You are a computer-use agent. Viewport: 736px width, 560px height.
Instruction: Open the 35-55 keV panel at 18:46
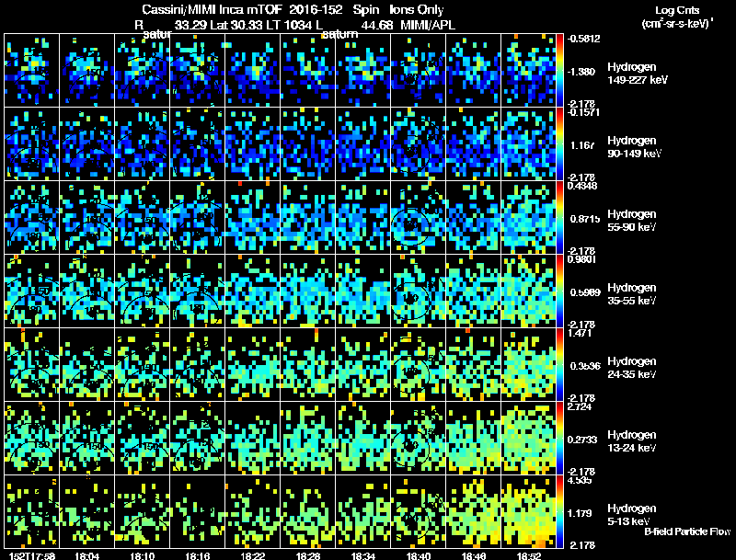474,291
